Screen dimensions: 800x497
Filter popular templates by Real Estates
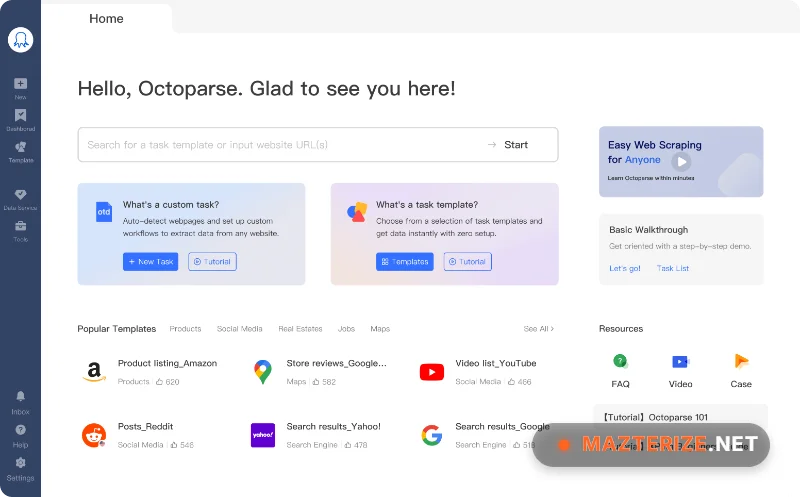(300, 329)
